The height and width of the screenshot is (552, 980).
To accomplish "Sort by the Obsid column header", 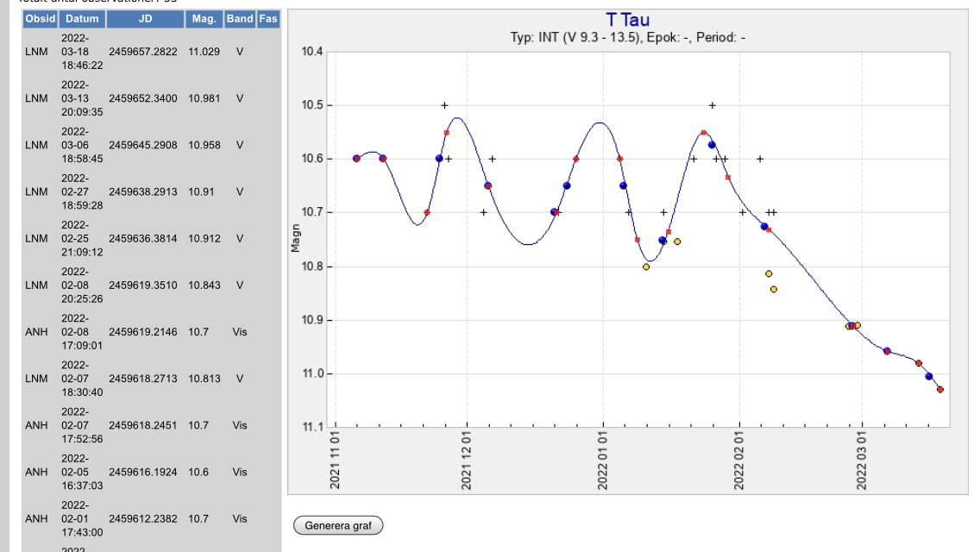I will pyautogui.click(x=40, y=18).
